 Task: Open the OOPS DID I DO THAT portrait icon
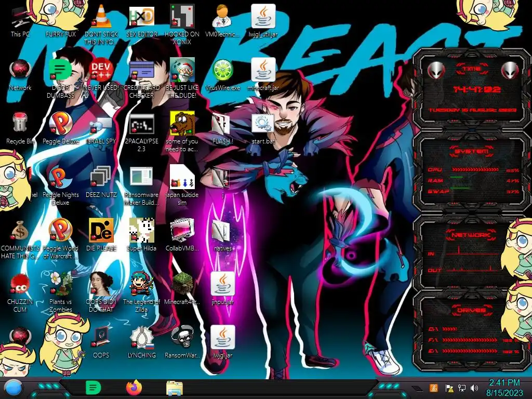point(101,284)
